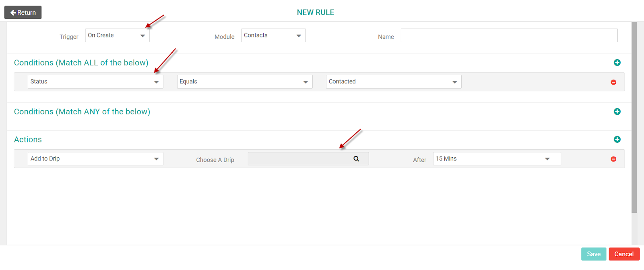
Task: Open the Trigger dropdown showing On Create
Action: 117,35
